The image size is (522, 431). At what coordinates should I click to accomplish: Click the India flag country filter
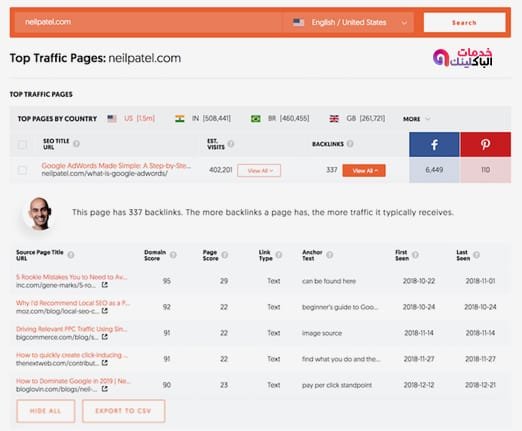180,118
